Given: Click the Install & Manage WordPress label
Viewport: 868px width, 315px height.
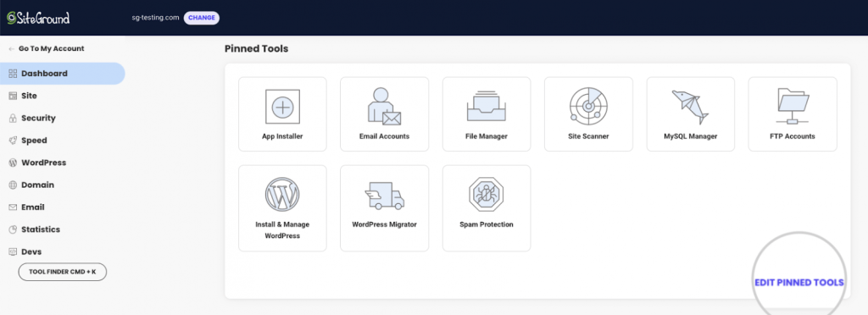Looking at the screenshot, I should point(282,229).
